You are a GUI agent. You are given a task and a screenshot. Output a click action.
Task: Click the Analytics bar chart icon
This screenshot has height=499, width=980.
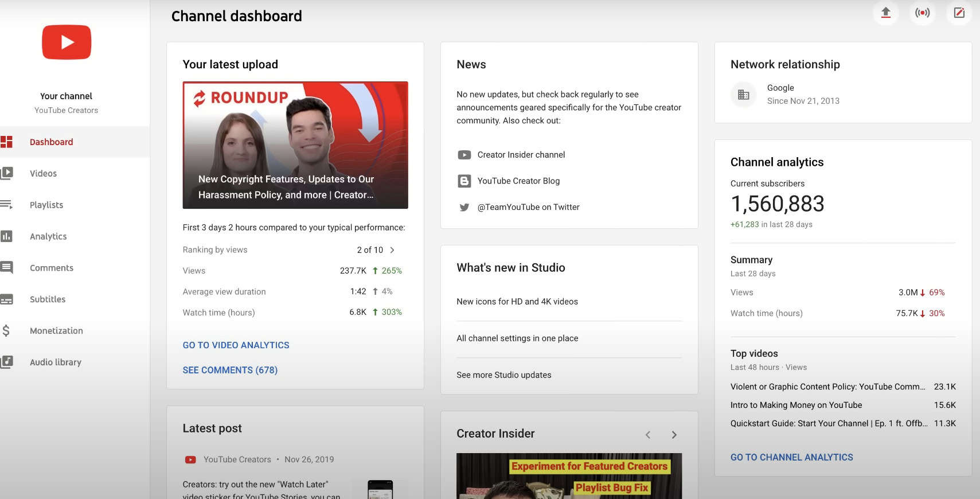coord(6,236)
